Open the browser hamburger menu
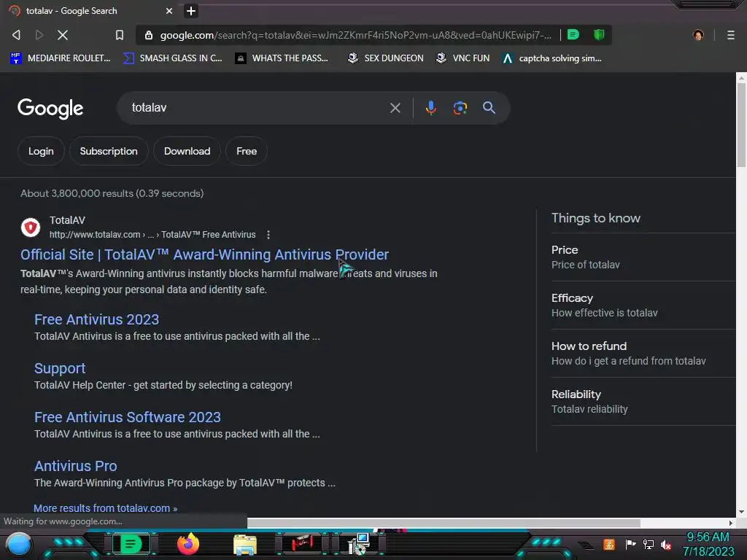The height and width of the screenshot is (560, 747). [731, 35]
